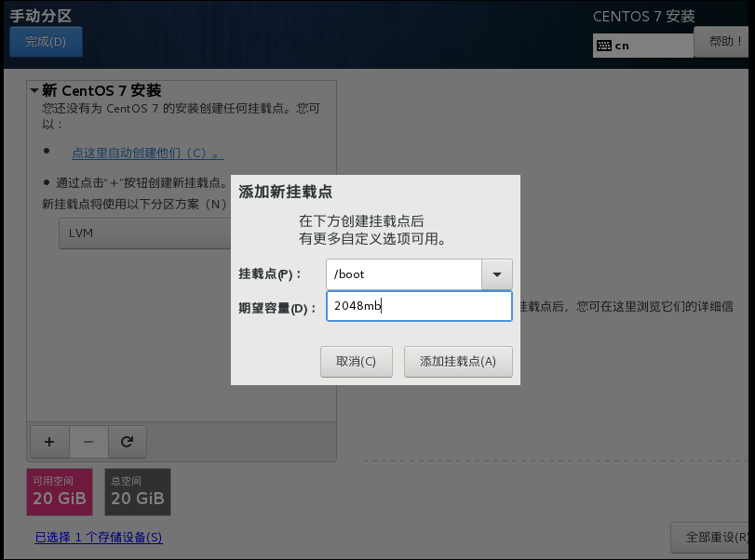Click the minus icon to remove a partition
The height and width of the screenshot is (560, 755).
click(88, 441)
